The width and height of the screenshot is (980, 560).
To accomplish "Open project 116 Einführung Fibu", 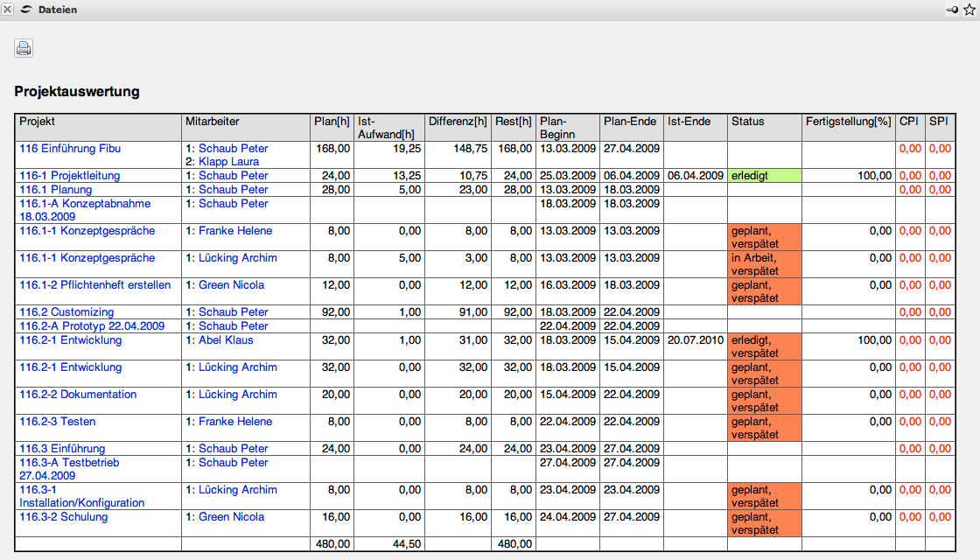I will coord(70,149).
